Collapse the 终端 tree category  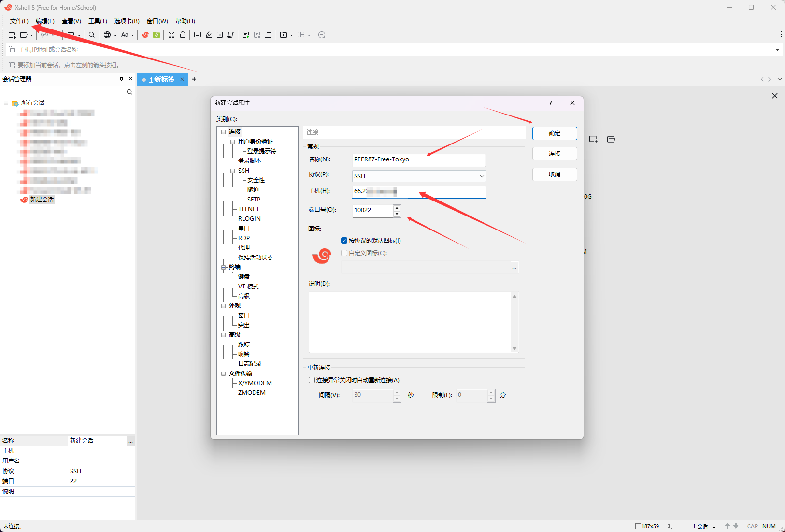tap(224, 267)
